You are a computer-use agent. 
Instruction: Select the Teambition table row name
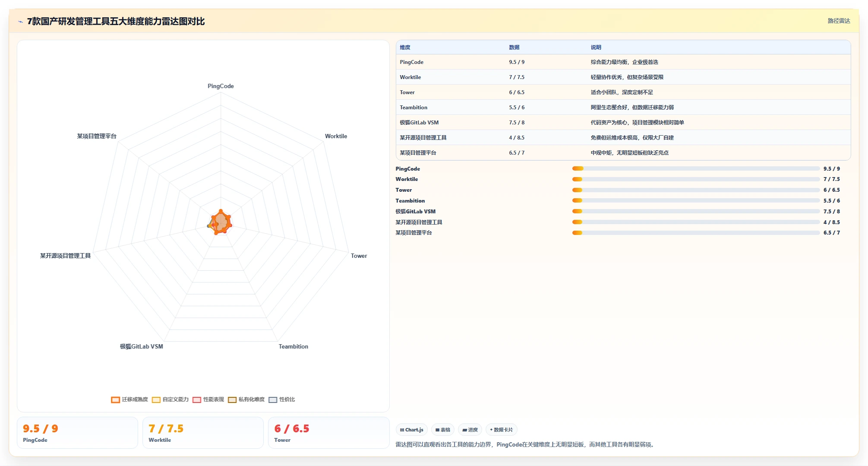(413, 108)
